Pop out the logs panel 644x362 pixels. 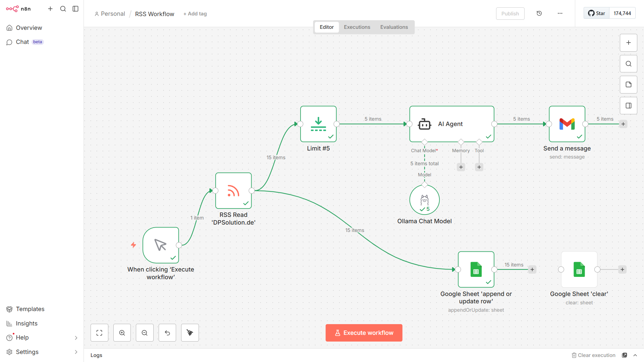(x=624, y=355)
